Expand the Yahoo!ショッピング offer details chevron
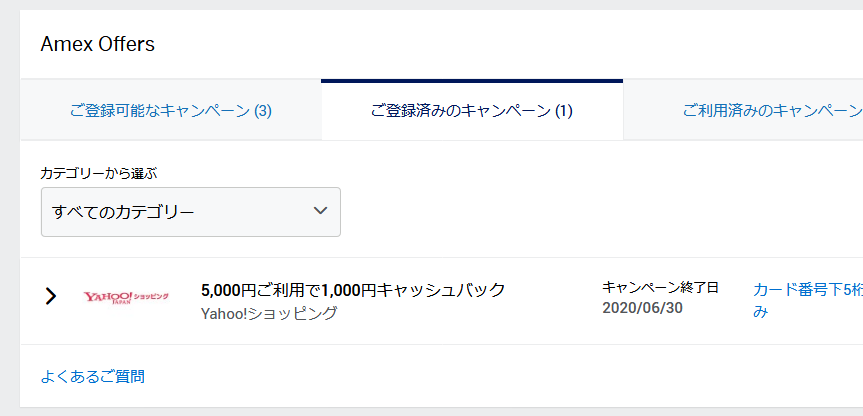863x416 pixels. coord(51,297)
